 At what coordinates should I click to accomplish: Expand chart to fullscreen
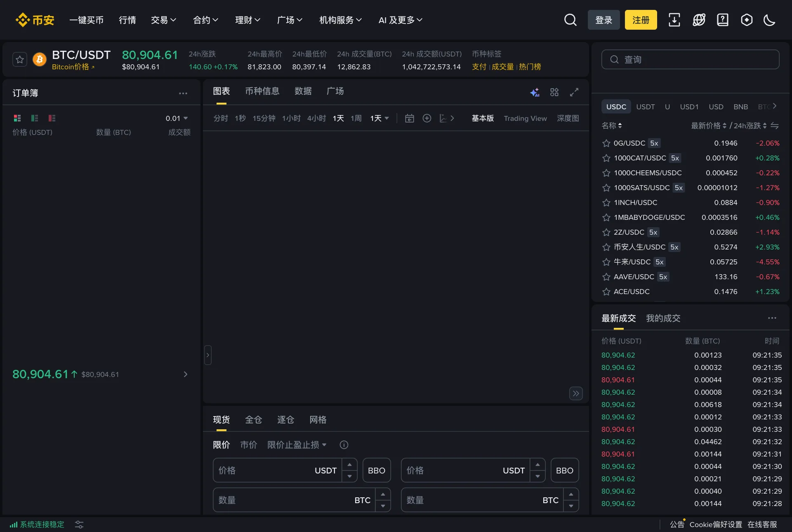[574, 92]
